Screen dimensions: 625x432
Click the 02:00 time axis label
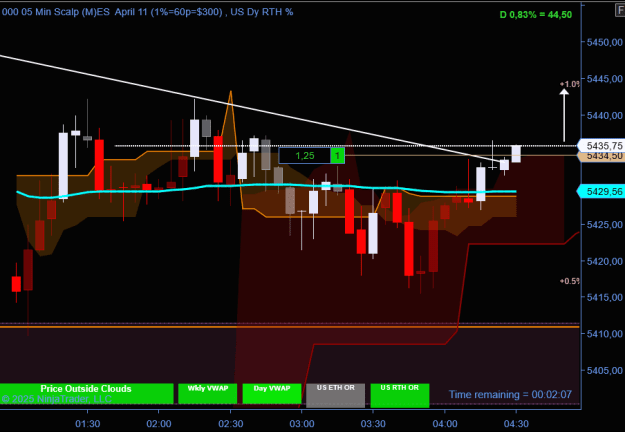pos(159,424)
